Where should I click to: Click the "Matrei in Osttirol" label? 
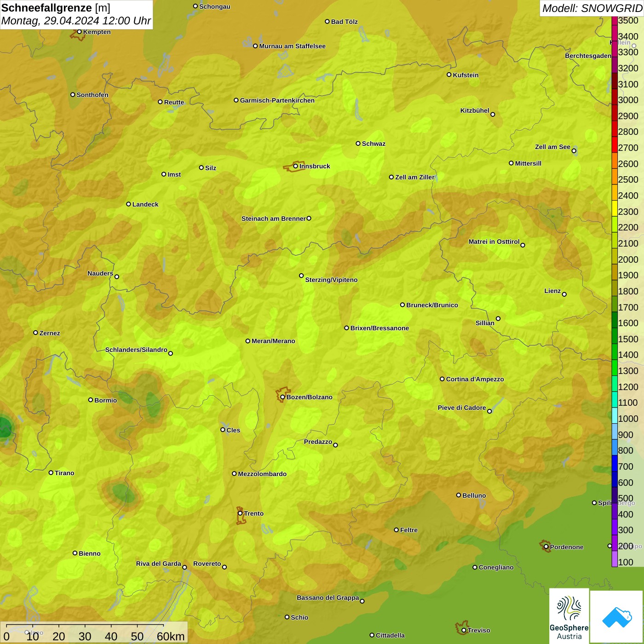click(x=494, y=241)
